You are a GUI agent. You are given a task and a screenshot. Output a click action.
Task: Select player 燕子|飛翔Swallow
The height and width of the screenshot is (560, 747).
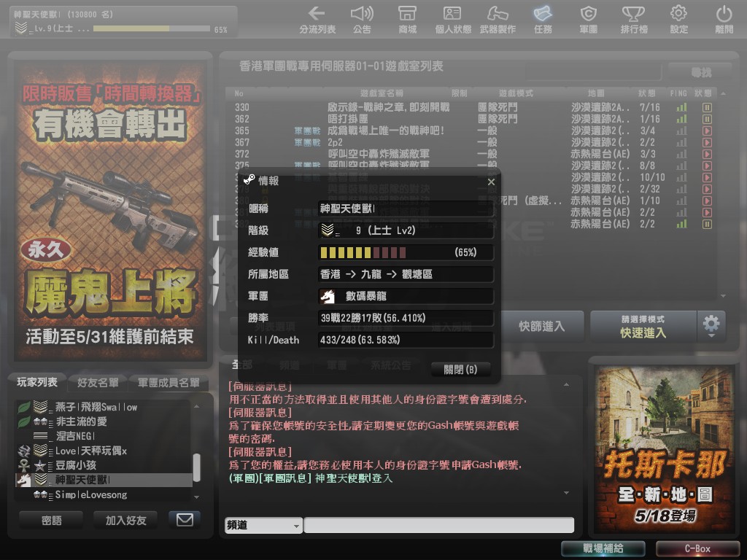pyautogui.click(x=104, y=407)
